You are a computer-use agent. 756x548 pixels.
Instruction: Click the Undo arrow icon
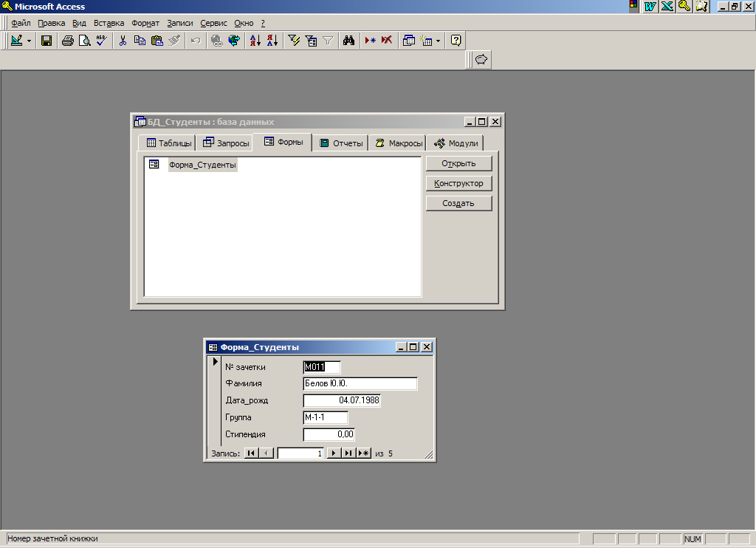pos(195,41)
